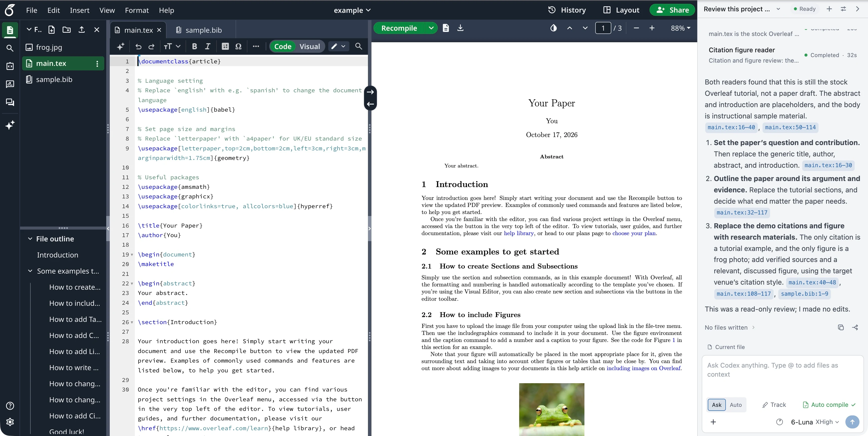Toggle the PDF dark mode contrast icon
The image size is (868, 436).
click(x=553, y=28)
